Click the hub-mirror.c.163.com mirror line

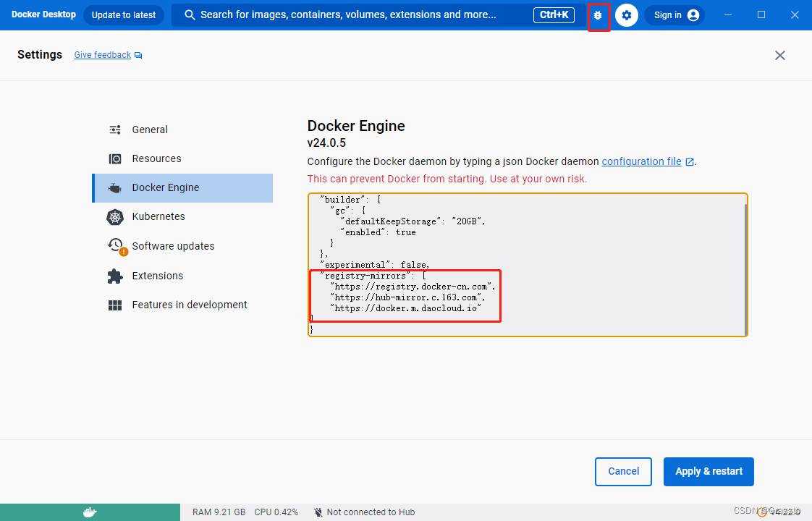coord(408,297)
